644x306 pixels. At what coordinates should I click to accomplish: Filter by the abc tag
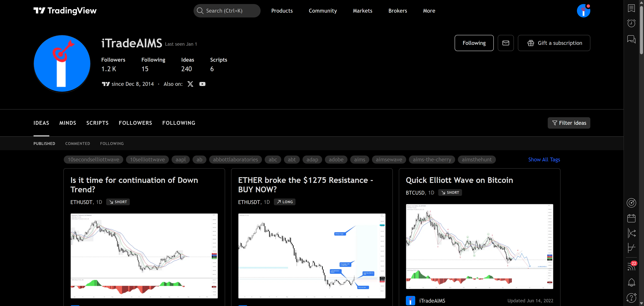tap(273, 160)
